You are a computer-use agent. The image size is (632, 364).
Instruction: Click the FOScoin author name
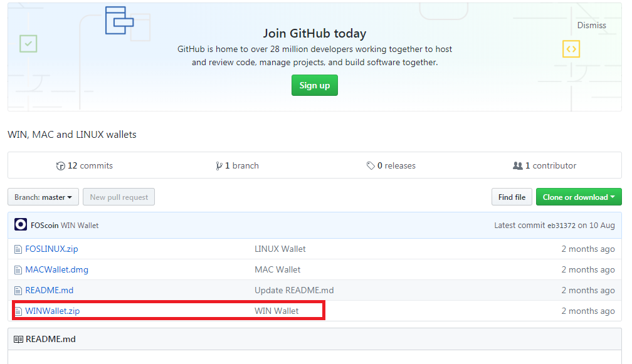(45, 226)
